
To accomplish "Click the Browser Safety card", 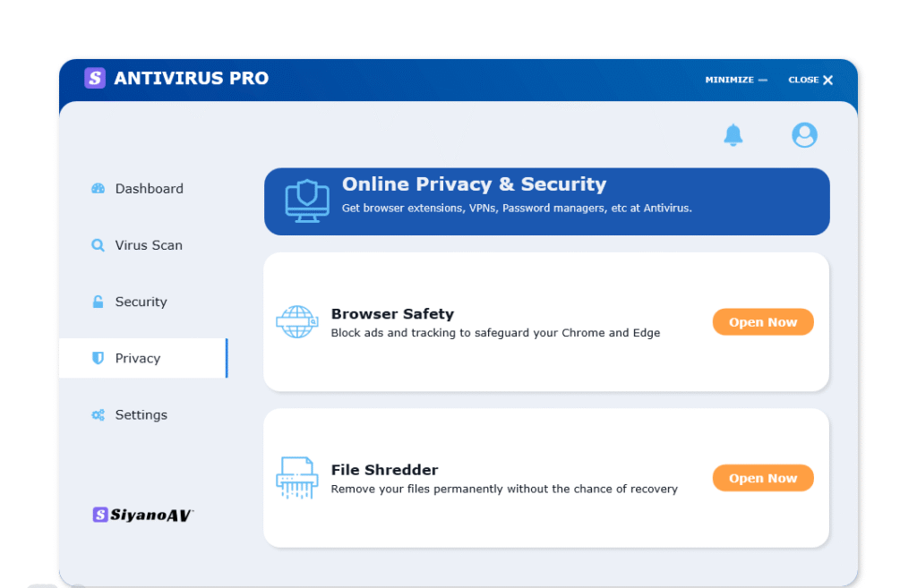I will (546, 321).
